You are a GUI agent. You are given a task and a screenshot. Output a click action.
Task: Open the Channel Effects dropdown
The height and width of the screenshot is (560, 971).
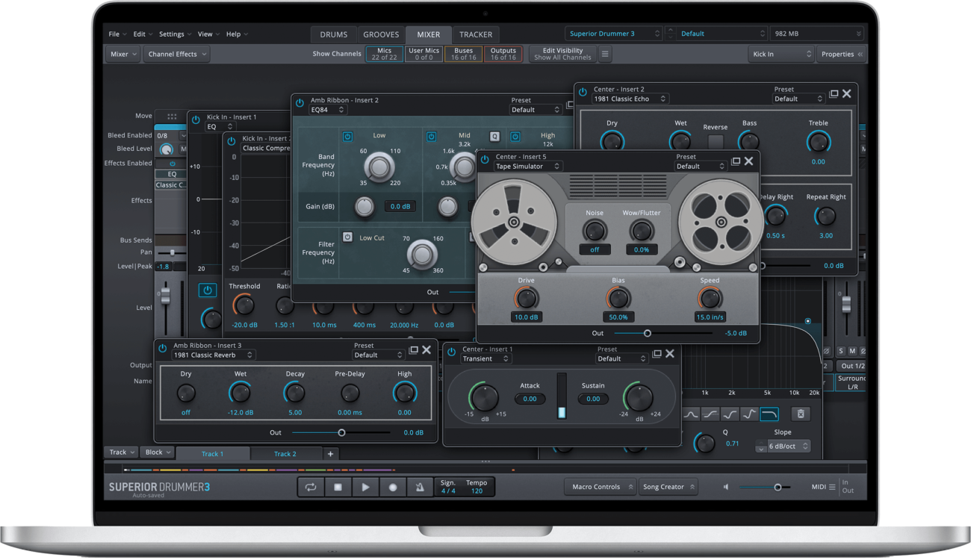coord(177,55)
